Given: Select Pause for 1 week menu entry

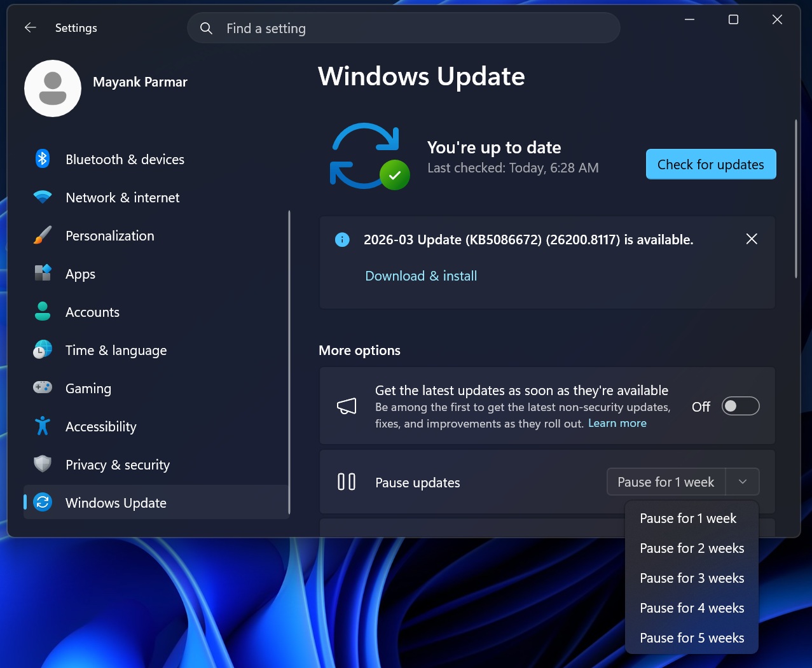Looking at the screenshot, I should click(x=688, y=518).
